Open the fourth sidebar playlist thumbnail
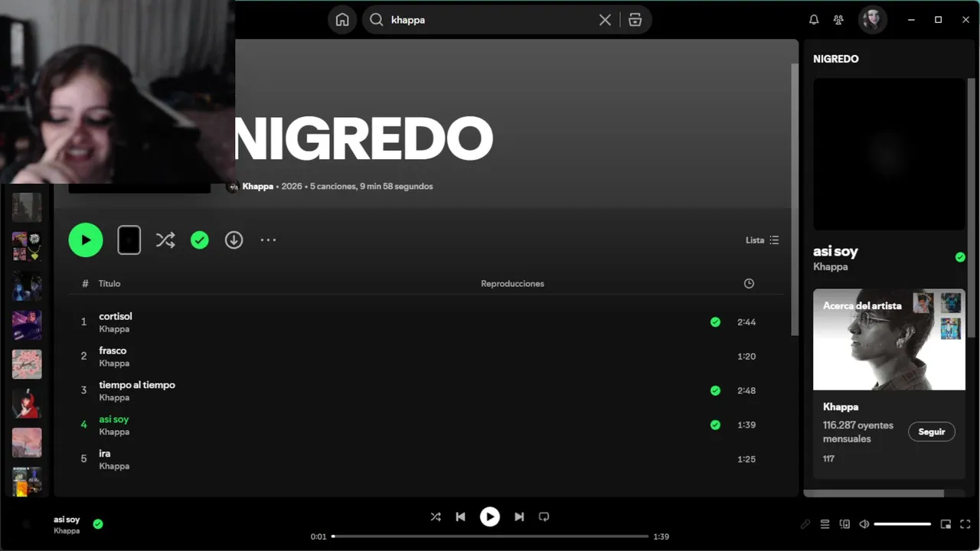This screenshot has width=980, height=551. pos(27,325)
